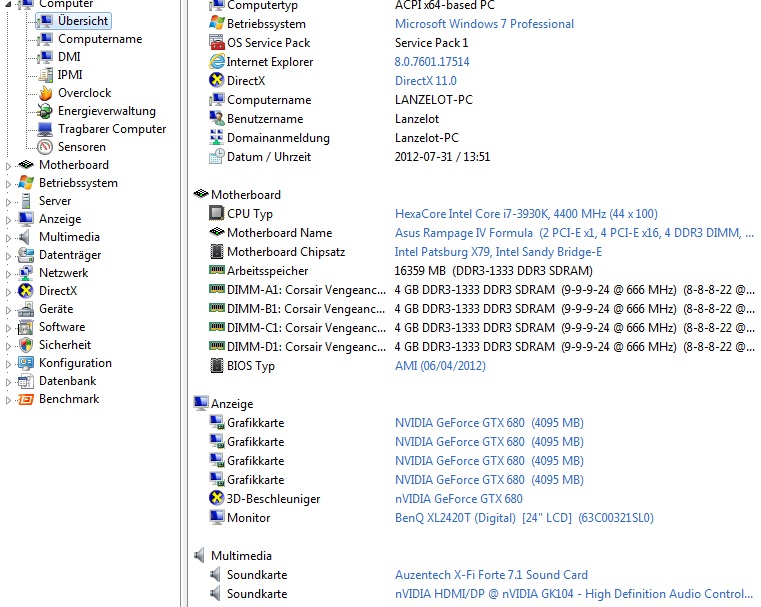Open the nVIDIA GeForce GTX 680 3D-Beschleuniger link
Image resolution: width=761 pixels, height=607 pixels.
coord(459,499)
